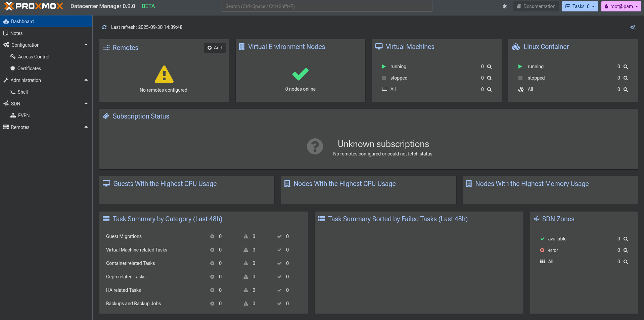Click the theme asterisk icon in header
Screen dimensions: 644x320
tap(504, 6)
